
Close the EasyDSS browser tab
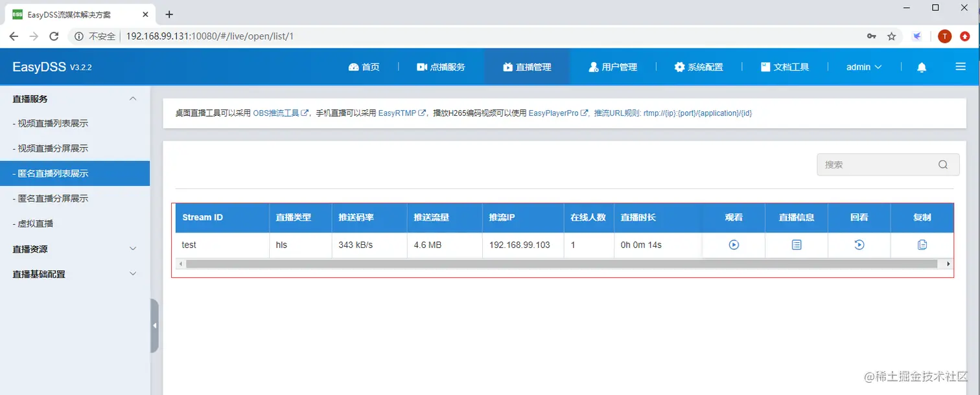coord(145,14)
